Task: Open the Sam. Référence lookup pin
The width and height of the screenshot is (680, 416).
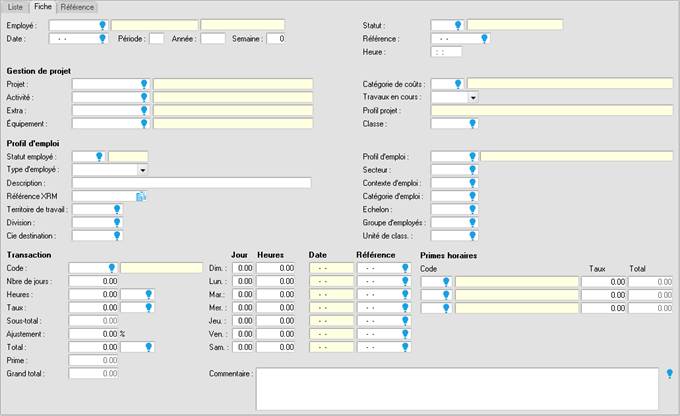Action: pyautogui.click(x=405, y=347)
